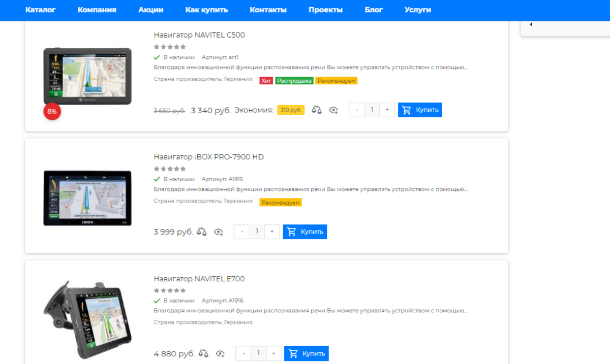The image size is (610, 364).
Task: Click the Артикул: art1 text
Action: 220,57
